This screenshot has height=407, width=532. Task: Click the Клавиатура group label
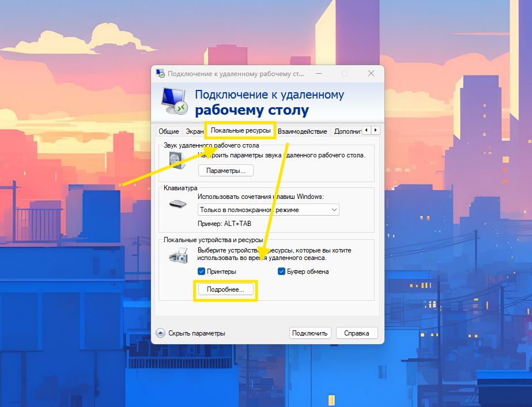[x=180, y=188]
